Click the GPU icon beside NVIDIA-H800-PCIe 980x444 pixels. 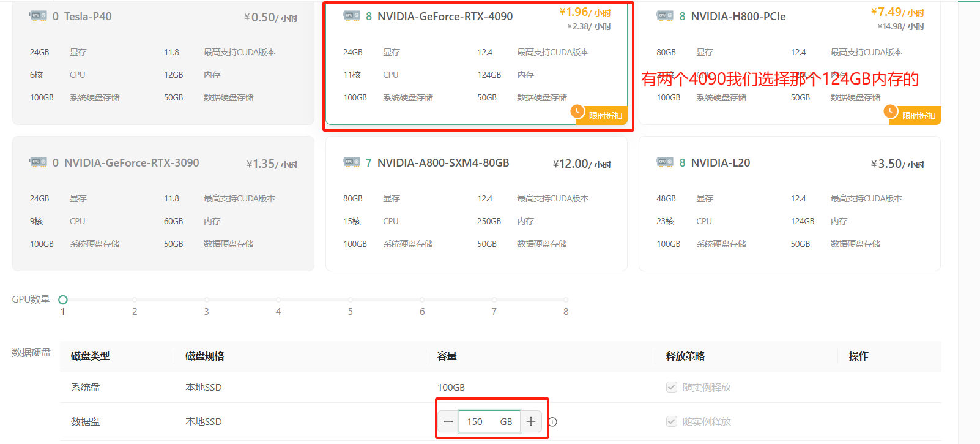(x=664, y=16)
